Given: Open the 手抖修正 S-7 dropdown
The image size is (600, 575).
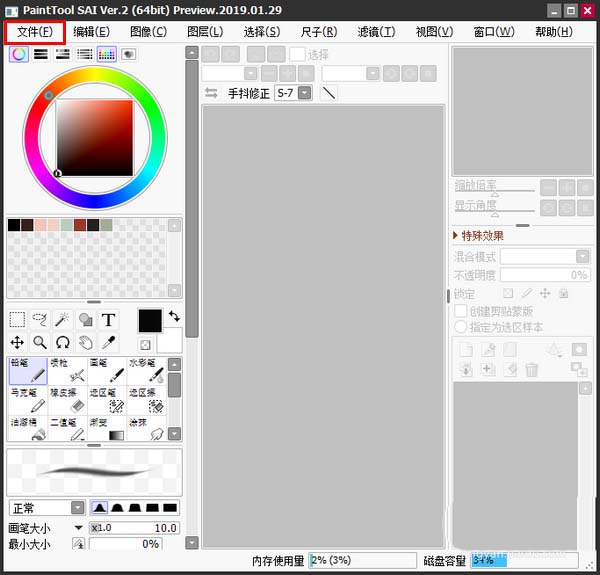Looking at the screenshot, I should coord(305,93).
